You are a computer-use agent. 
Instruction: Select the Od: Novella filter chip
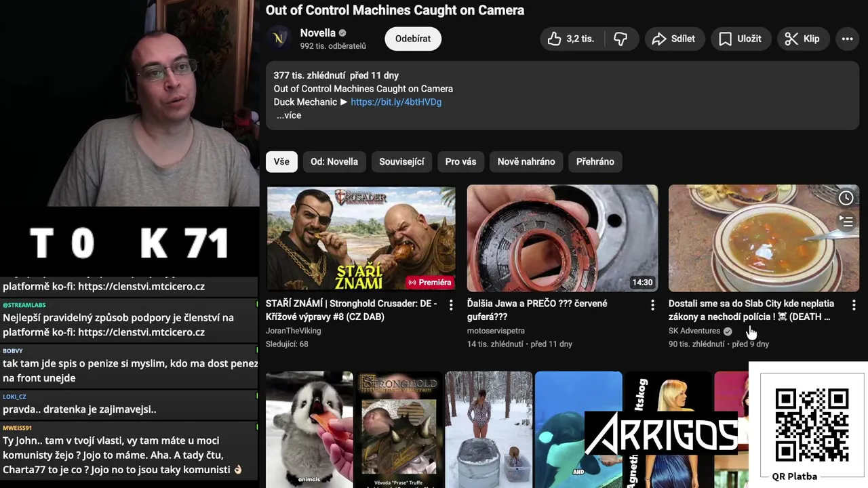[x=334, y=161]
